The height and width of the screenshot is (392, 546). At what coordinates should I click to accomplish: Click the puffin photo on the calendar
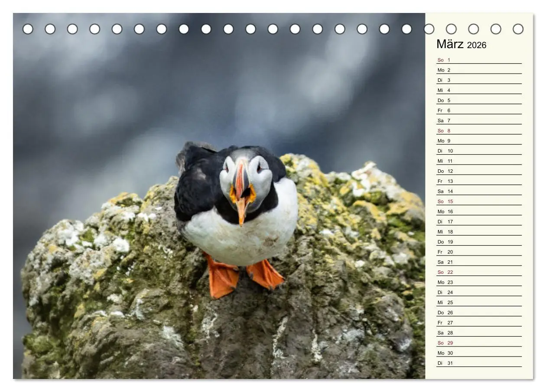[219, 196]
